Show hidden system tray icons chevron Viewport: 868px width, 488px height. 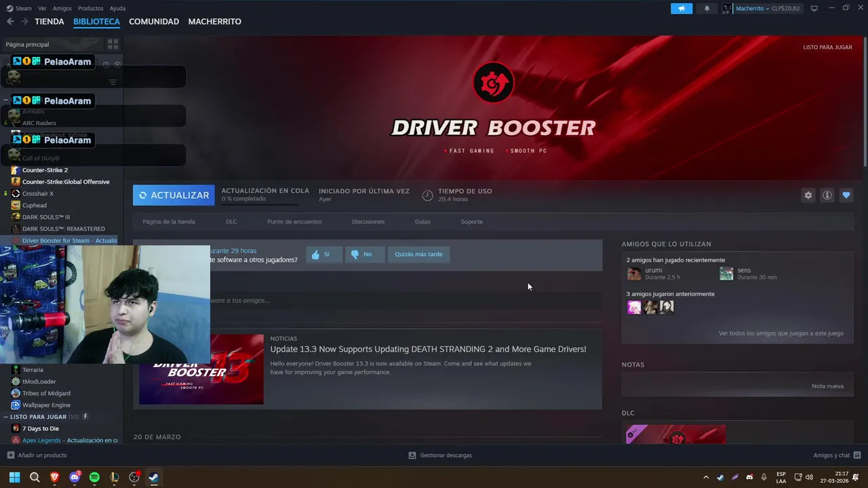coord(706,477)
